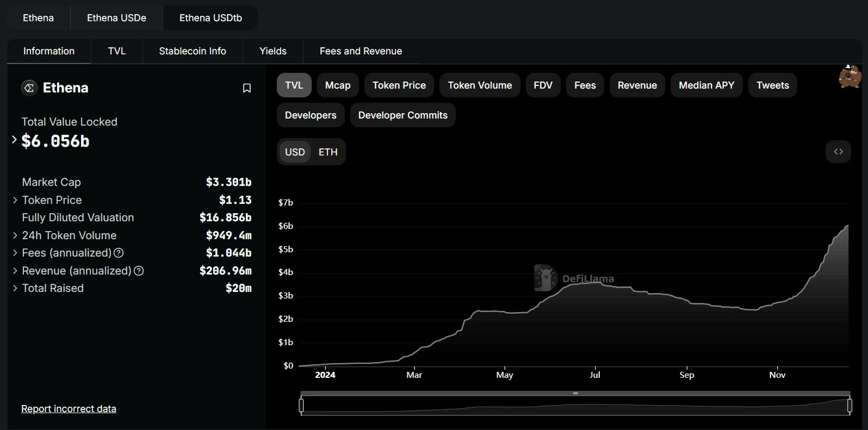Screen dimensions: 868x430
Task: Click the llama mascot icon
Action: pos(850,77)
